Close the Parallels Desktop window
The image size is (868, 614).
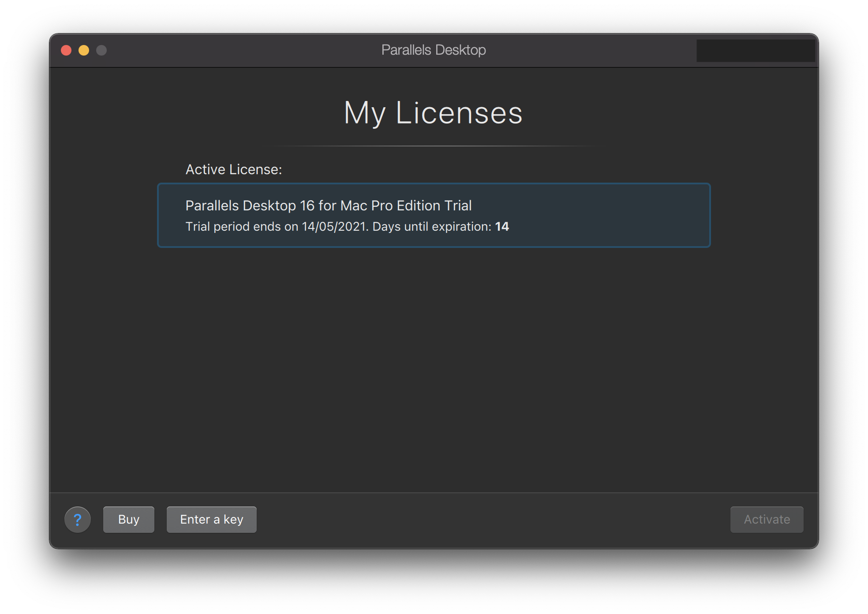pyautogui.click(x=66, y=50)
